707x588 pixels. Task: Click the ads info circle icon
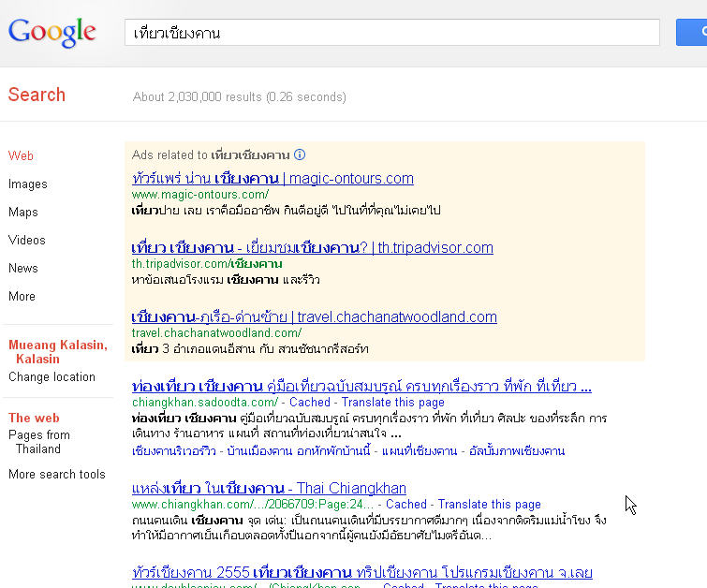coord(300,154)
